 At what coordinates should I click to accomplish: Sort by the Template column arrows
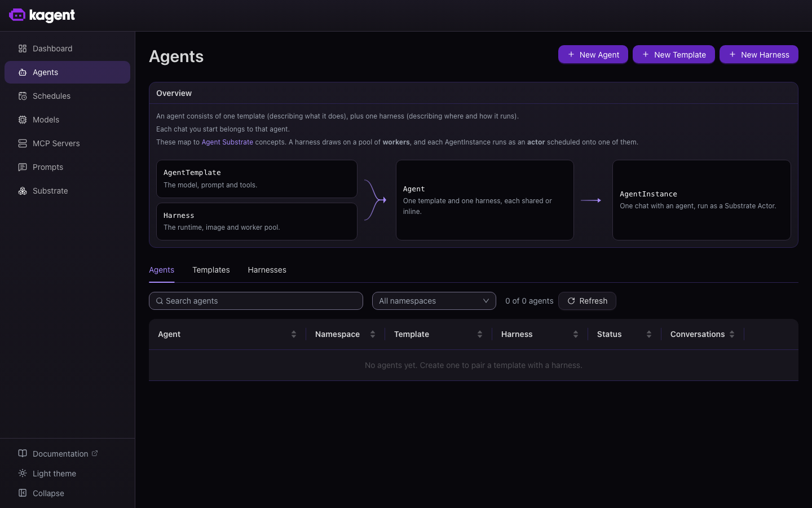480,334
